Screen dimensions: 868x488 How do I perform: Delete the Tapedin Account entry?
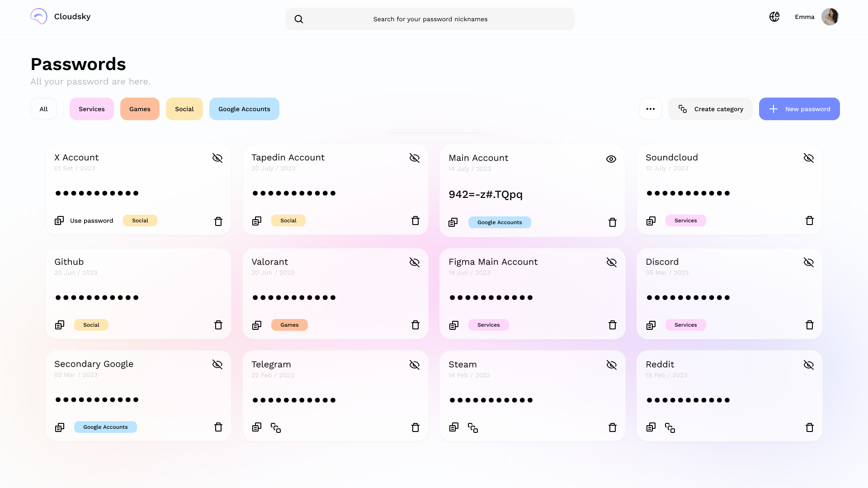click(x=415, y=221)
